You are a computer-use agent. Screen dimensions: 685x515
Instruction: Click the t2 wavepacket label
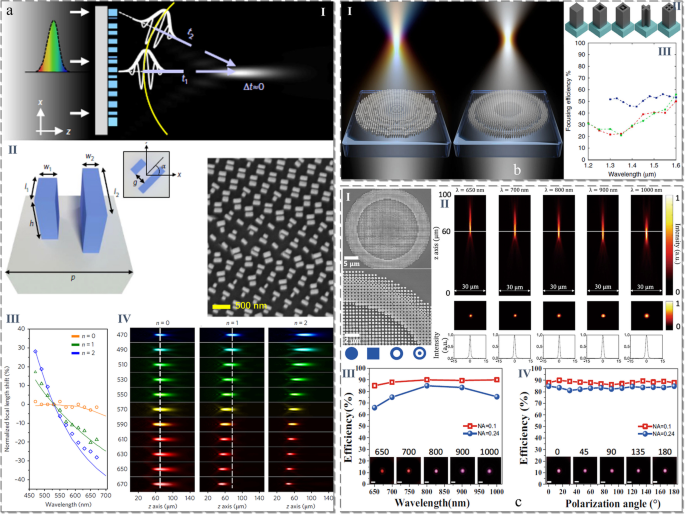190,32
